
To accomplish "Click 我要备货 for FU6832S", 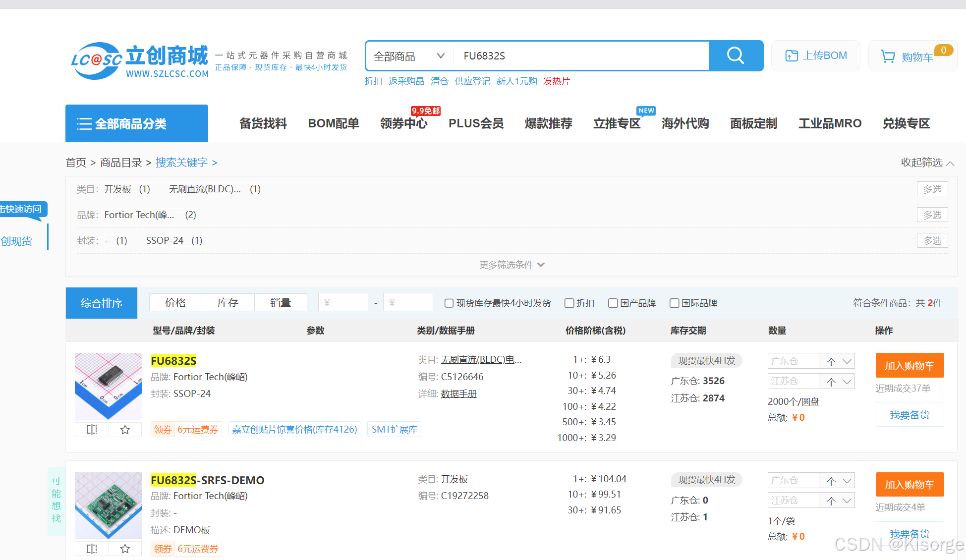I will (909, 415).
